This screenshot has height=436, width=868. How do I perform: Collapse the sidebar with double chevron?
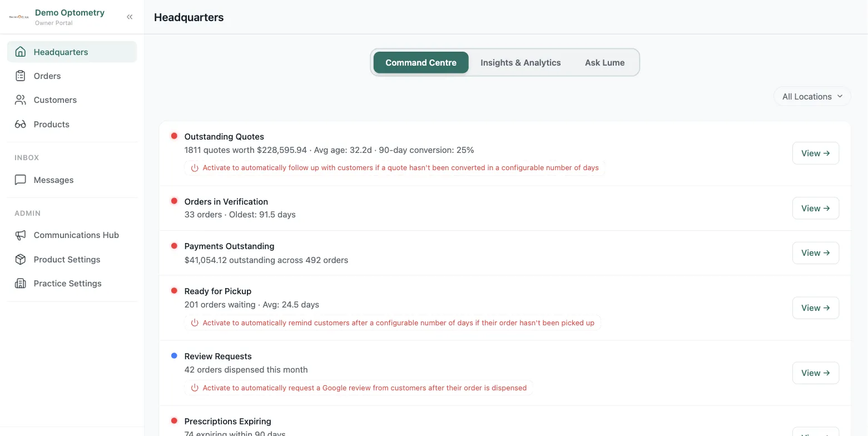pos(130,17)
